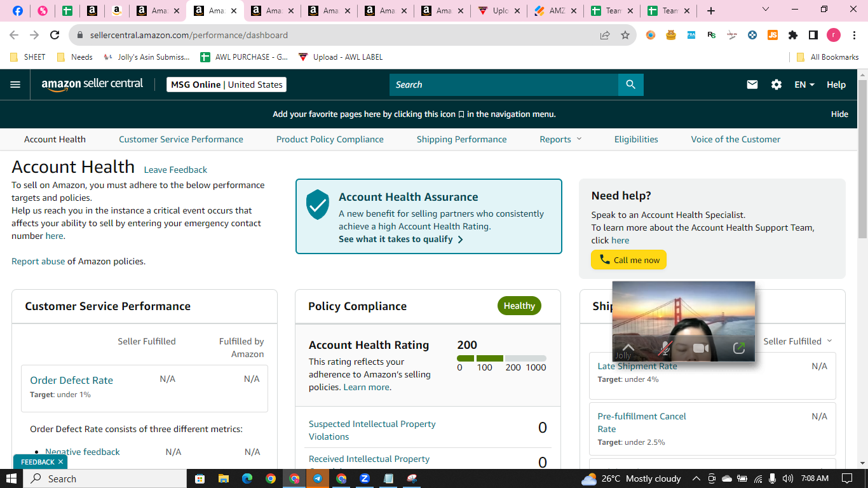Click the Chrome address bar URL
The width and height of the screenshot is (868, 488).
coord(189,36)
